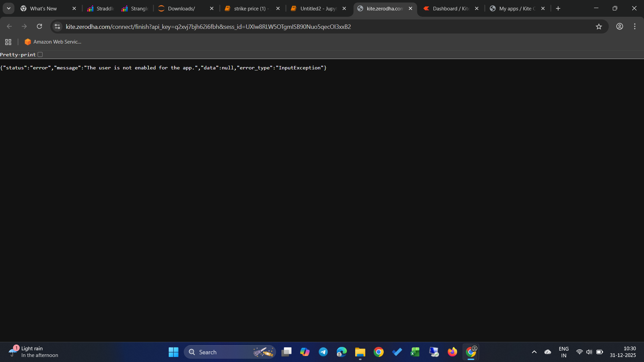Screen dimensions: 644x362
Task: Reload the current page
Action: point(39,26)
